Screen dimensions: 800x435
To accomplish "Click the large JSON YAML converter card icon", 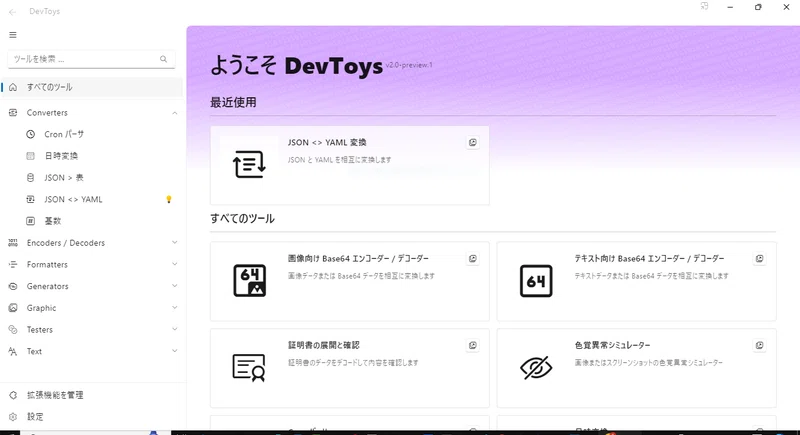I will (x=249, y=164).
